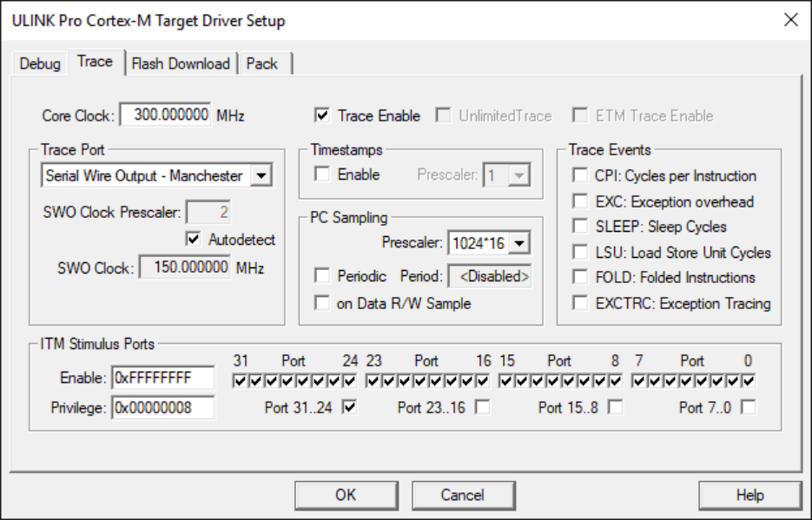812x520 pixels.
Task: Uncheck ITM stimulus port 0 checkbox
Action: click(x=749, y=381)
